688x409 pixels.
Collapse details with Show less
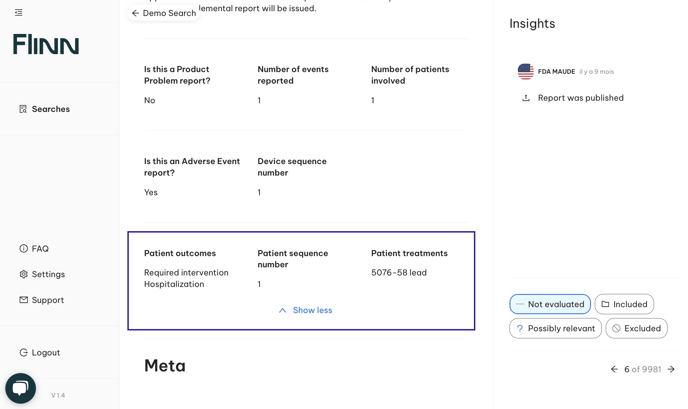(305, 310)
